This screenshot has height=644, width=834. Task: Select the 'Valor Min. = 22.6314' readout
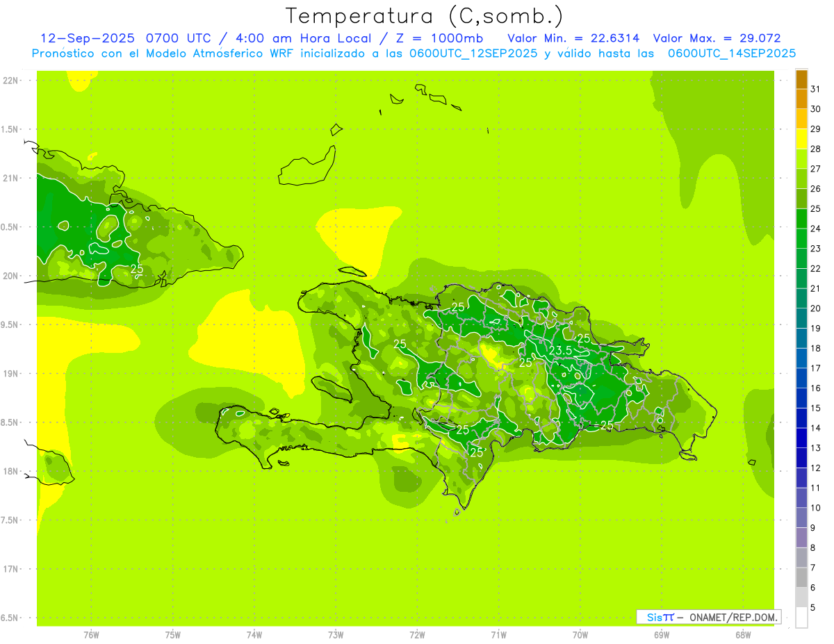point(573,38)
